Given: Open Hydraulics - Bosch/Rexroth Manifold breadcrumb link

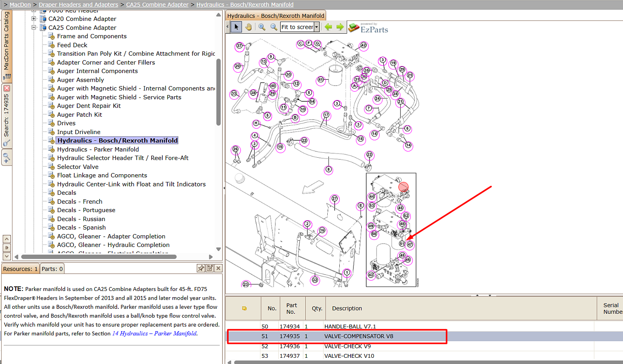Looking at the screenshot, I should pyautogui.click(x=245, y=5).
